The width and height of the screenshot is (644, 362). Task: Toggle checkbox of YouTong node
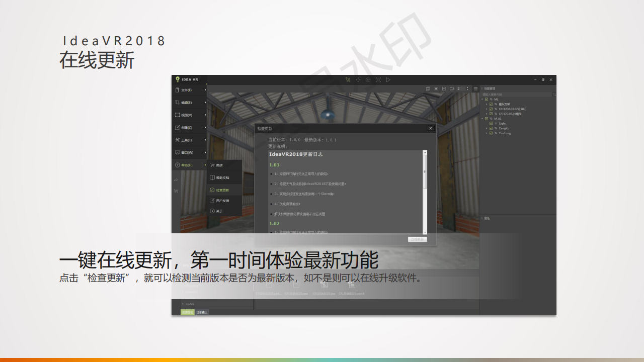point(491,133)
